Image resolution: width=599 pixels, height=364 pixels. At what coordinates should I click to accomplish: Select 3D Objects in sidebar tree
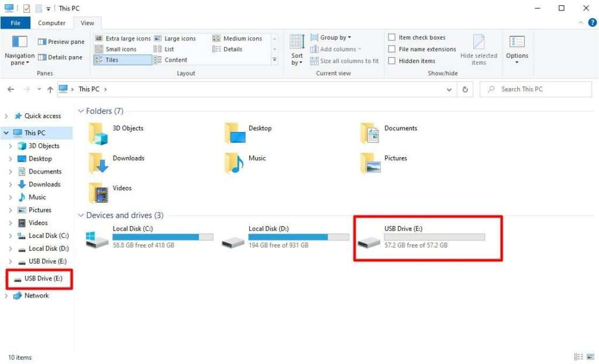(44, 145)
